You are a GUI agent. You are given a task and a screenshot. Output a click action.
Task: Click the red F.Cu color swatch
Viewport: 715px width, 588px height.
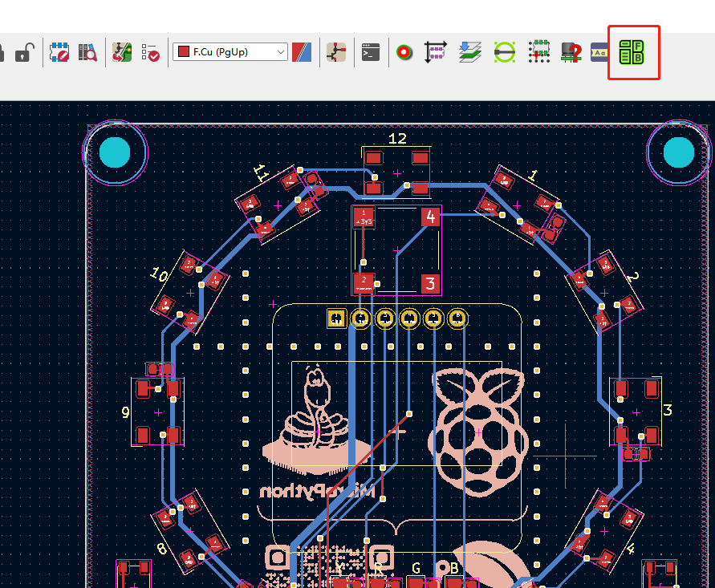point(184,51)
